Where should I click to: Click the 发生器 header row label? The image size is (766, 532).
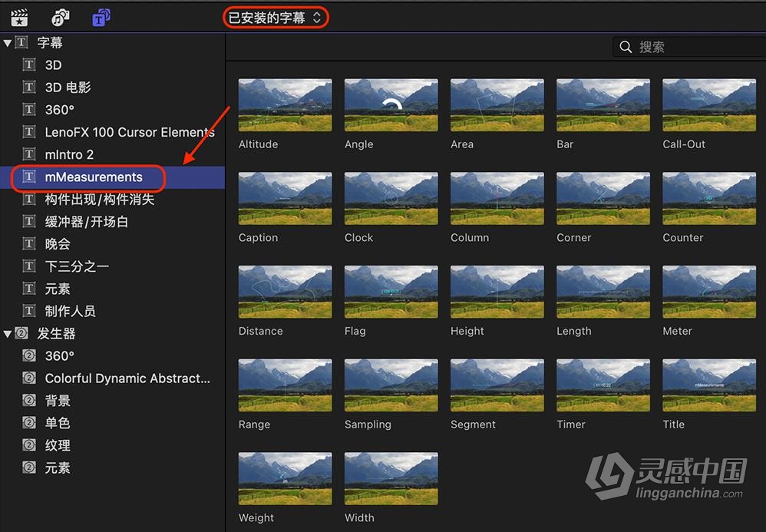coord(56,334)
